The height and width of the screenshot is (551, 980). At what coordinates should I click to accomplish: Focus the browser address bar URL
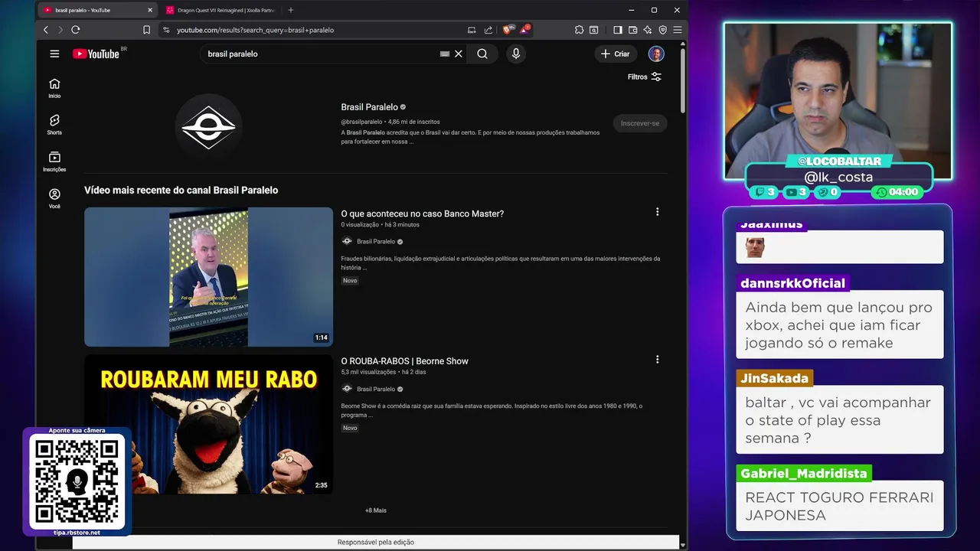pos(256,30)
